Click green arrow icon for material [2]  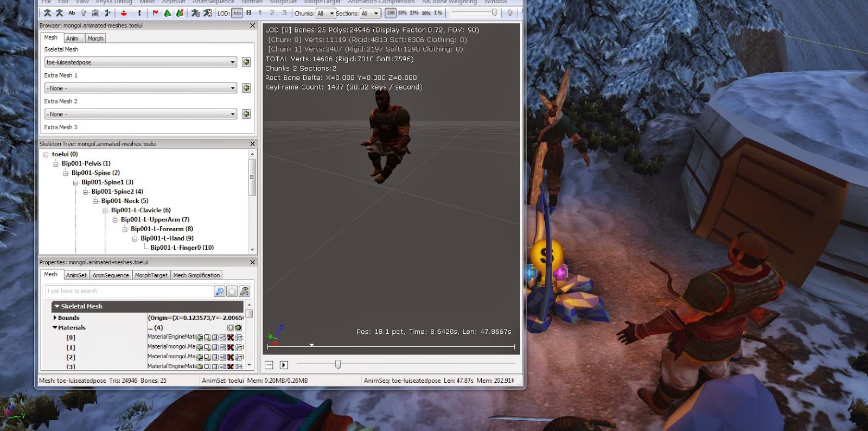tap(199, 357)
